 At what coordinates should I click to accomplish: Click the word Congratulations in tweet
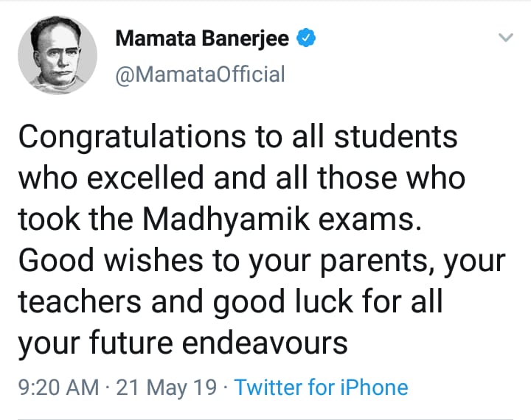tap(132, 138)
